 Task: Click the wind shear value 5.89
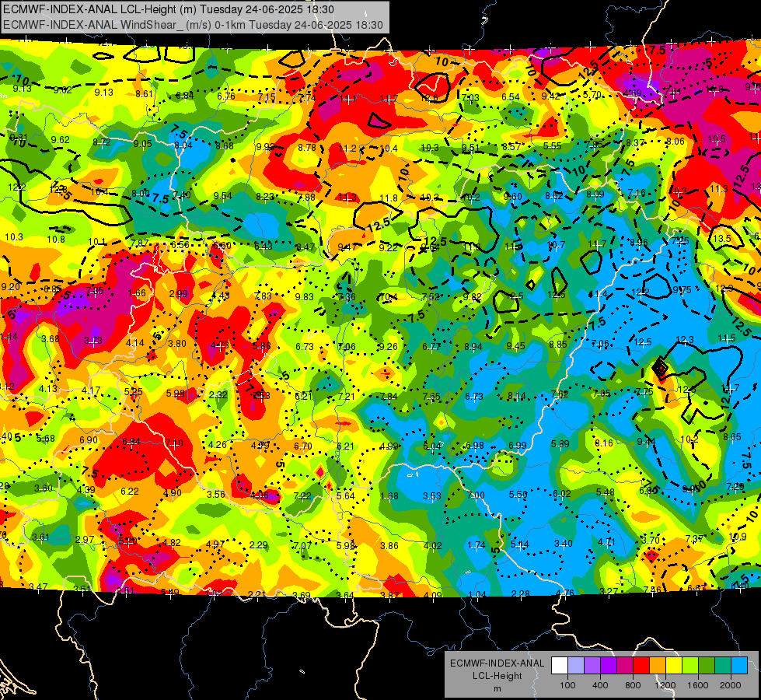(560, 443)
